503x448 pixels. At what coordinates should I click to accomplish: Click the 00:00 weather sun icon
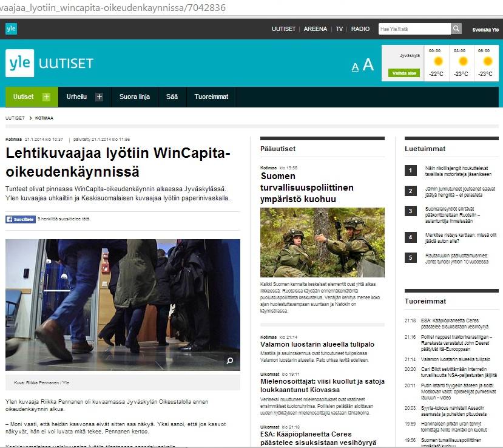(x=436, y=61)
